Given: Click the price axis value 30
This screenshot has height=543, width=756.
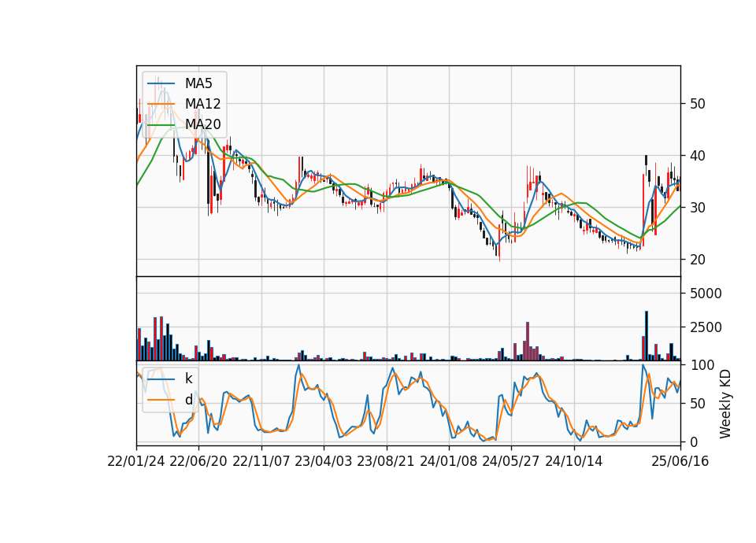Looking at the screenshot, I should pyautogui.click(x=697, y=208).
